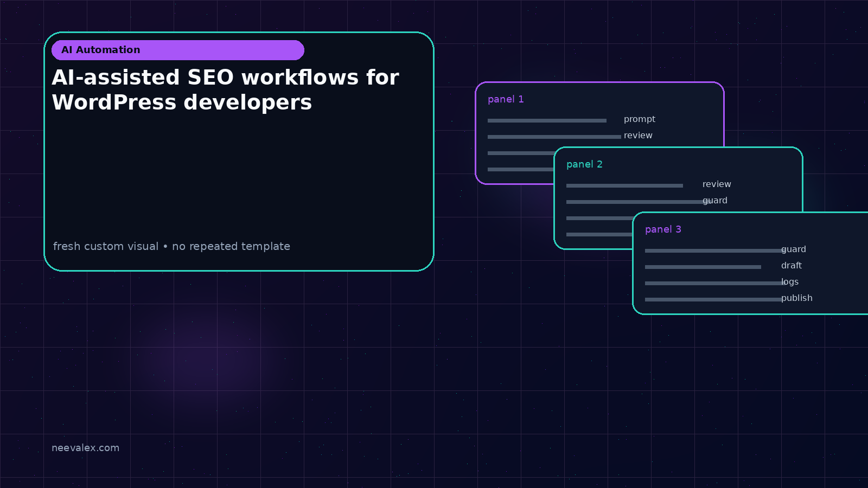The width and height of the screenshot is (868, 488).
Task: Click the "fresh custom visual • no repeated template" caption
Action: click(171, 246)
